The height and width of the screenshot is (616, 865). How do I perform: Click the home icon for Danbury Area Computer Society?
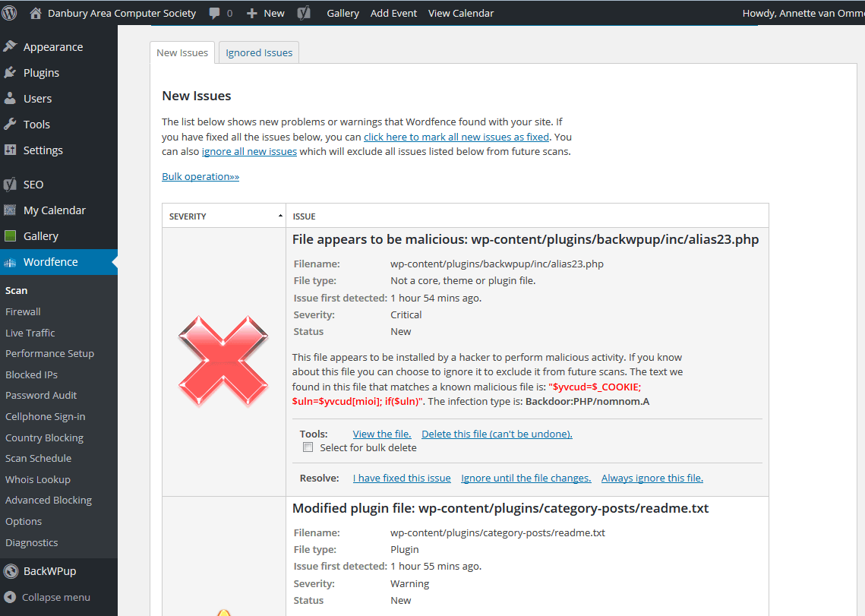[35, 13]
